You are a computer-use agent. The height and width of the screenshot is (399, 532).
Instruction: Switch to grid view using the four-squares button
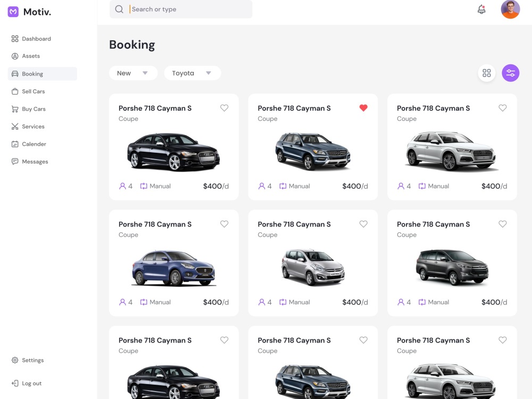click(487, 73)
